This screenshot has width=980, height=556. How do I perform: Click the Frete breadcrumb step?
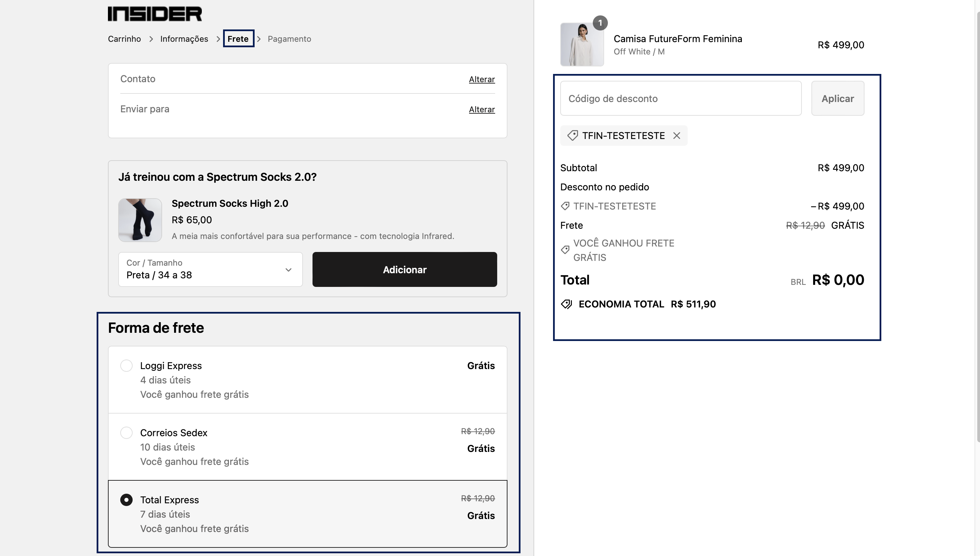click(x=238, y=39)
